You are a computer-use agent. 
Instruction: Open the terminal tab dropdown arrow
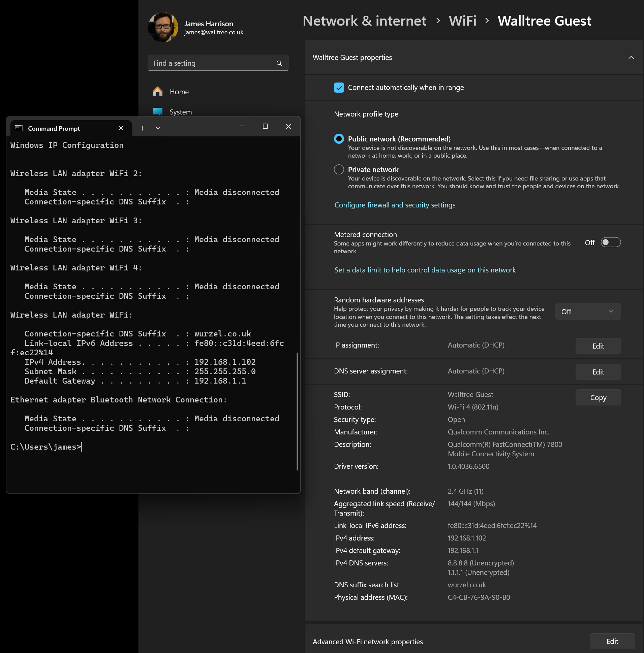pyautogui.click(x=158, y=128)
